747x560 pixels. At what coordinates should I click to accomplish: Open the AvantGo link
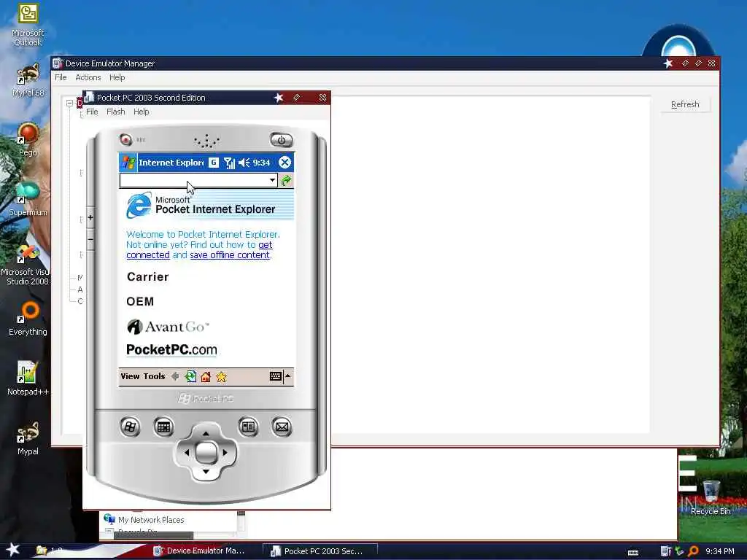click(x=169, y=327)
